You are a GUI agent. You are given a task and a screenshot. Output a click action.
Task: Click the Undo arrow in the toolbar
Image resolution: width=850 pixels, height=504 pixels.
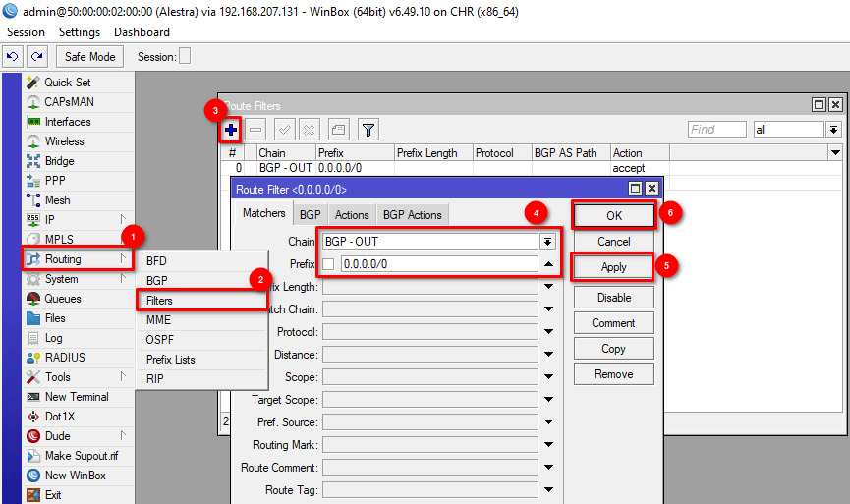(13, 57)
